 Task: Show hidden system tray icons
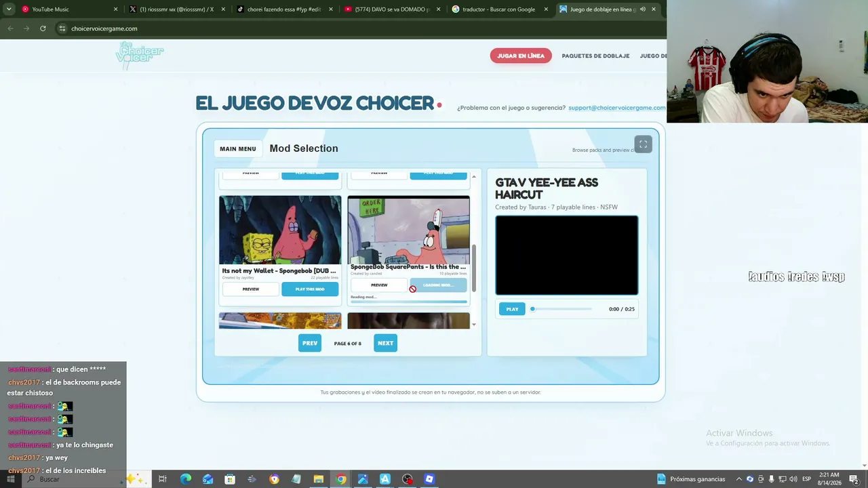739,479
